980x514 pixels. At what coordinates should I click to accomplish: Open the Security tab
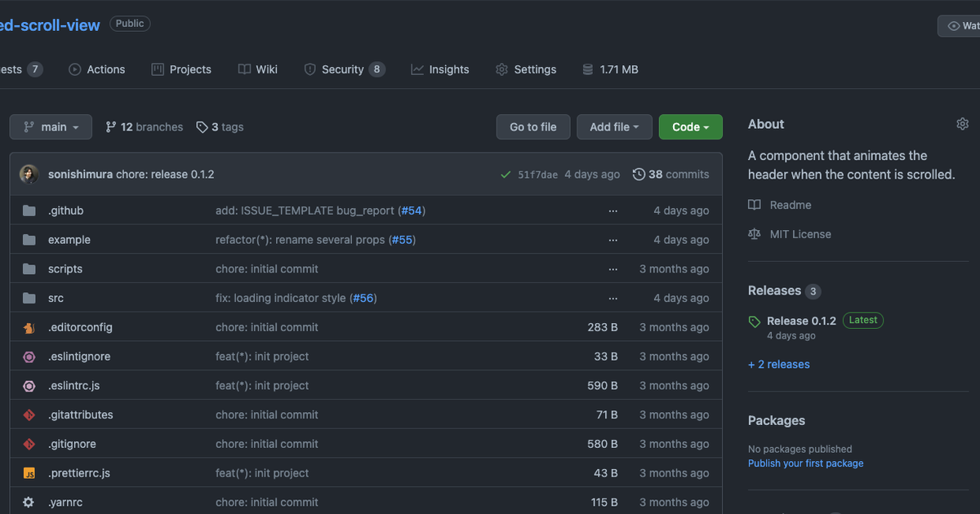click(x=343, y=69)
